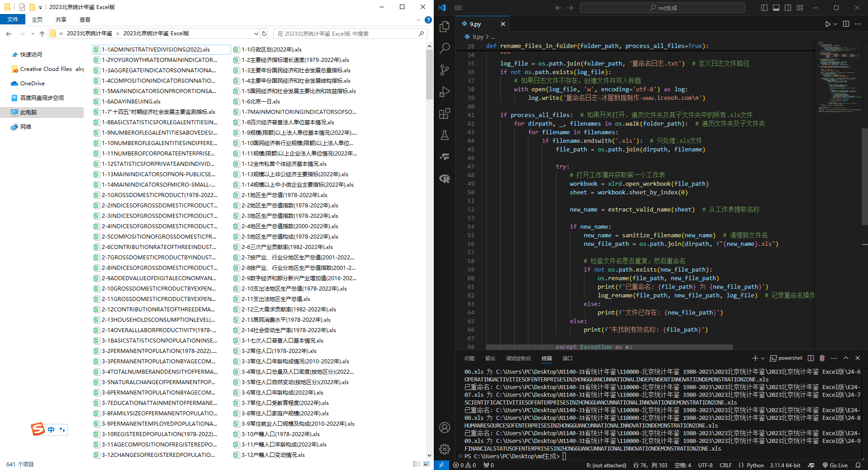868x470 pixels.
Task: Open editor More Actions menu
Action: 858,24
